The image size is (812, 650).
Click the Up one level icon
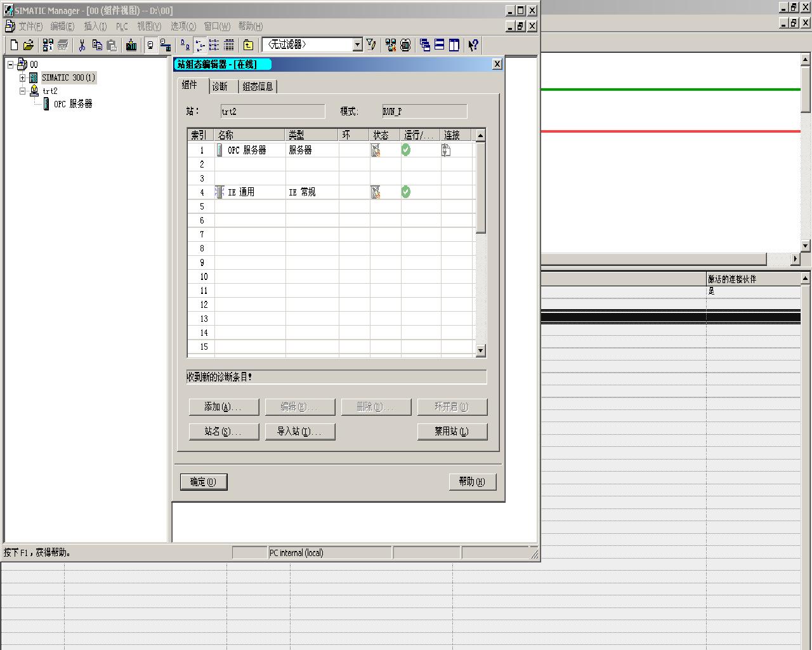click(249, 45)
